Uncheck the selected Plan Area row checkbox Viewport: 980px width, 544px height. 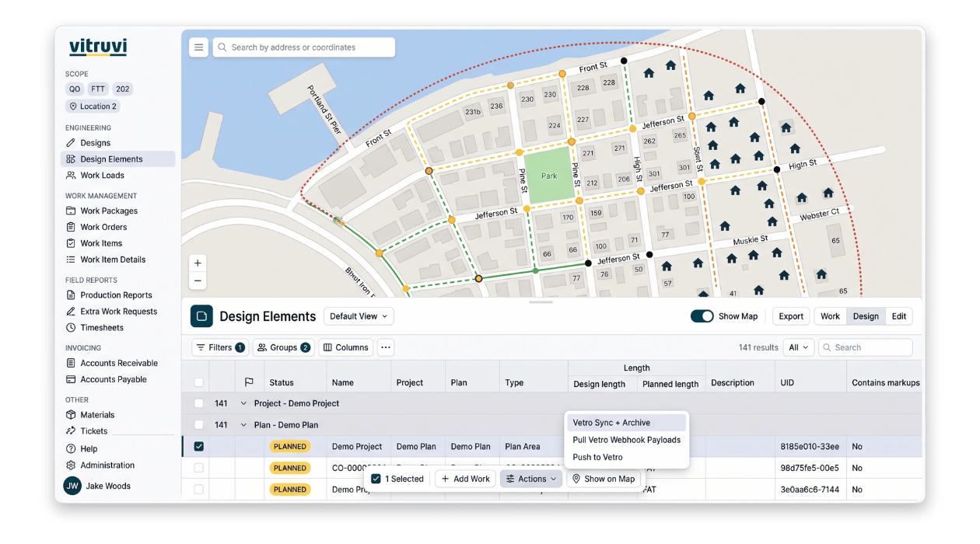click(198, 447)
